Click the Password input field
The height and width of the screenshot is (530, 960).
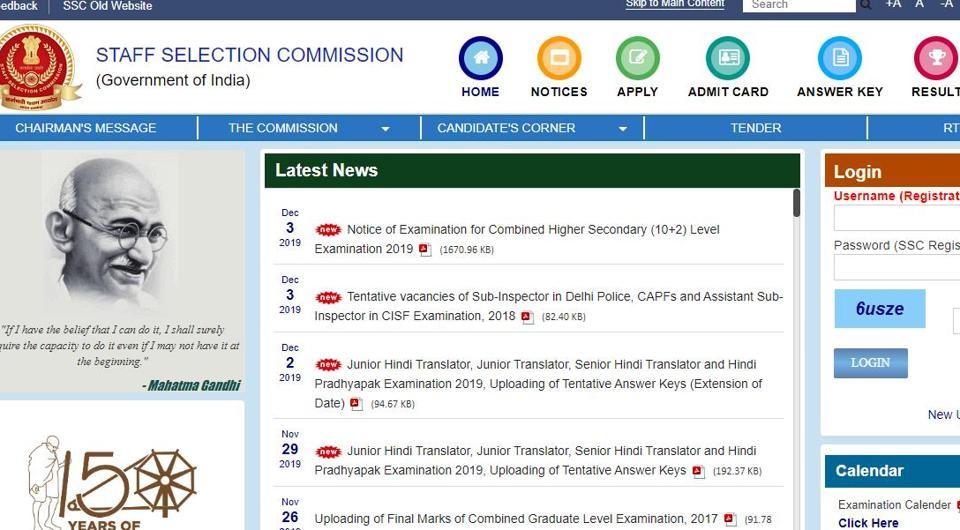pos(897,267)
